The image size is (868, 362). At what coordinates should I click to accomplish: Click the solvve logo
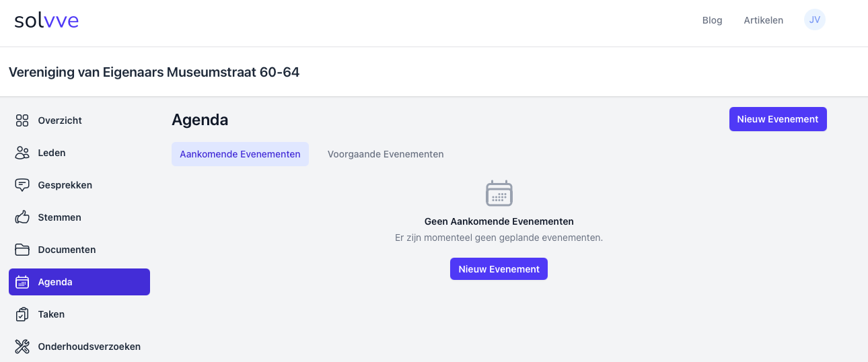click(x=46, y=21)
